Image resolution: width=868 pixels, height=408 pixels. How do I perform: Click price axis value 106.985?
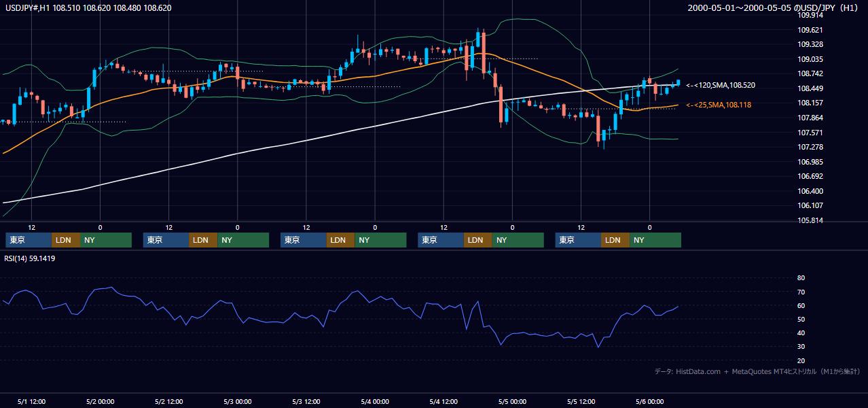point(810,163)
